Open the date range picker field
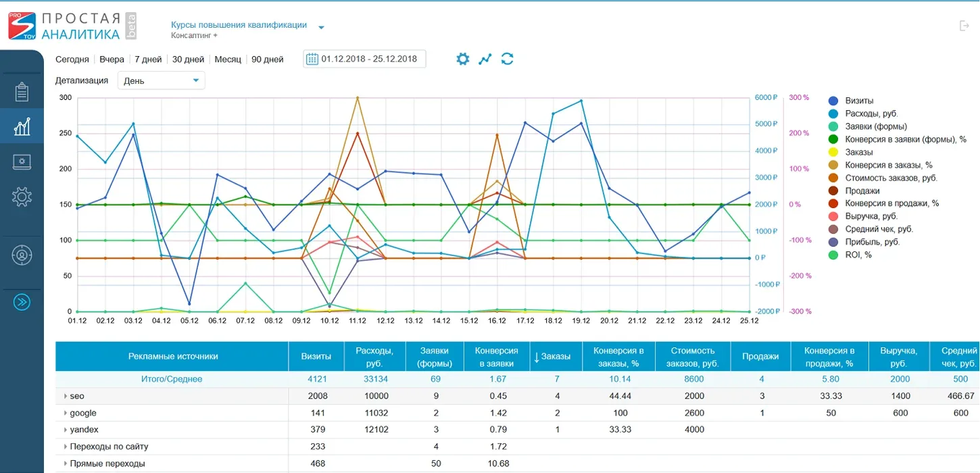The height and width of the screenshot is (473, 980). (x=365, y=59)
